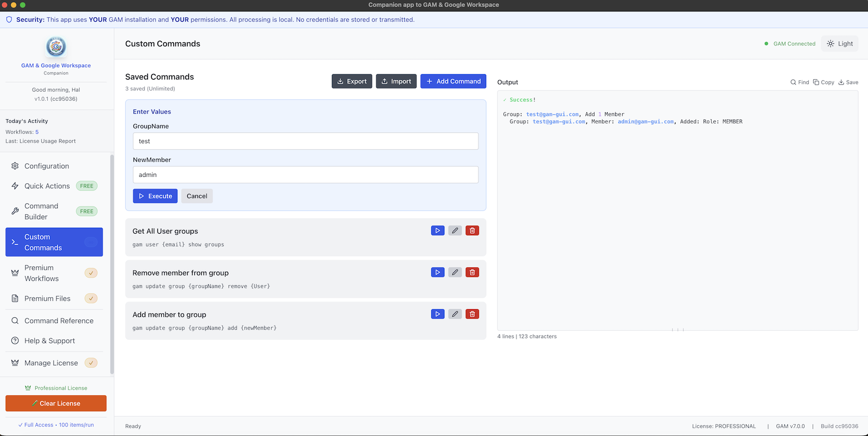868x436 pixels.
Task: Toggle the Light theme button
Action: [840, 44]
